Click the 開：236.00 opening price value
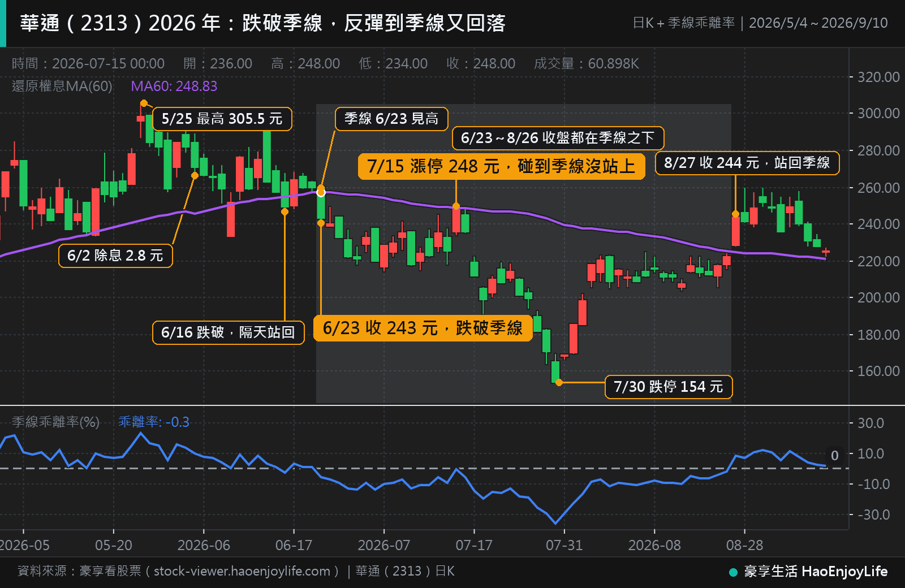Image resolution: width=905 pixels, height=588 pixels. point(218,63)
